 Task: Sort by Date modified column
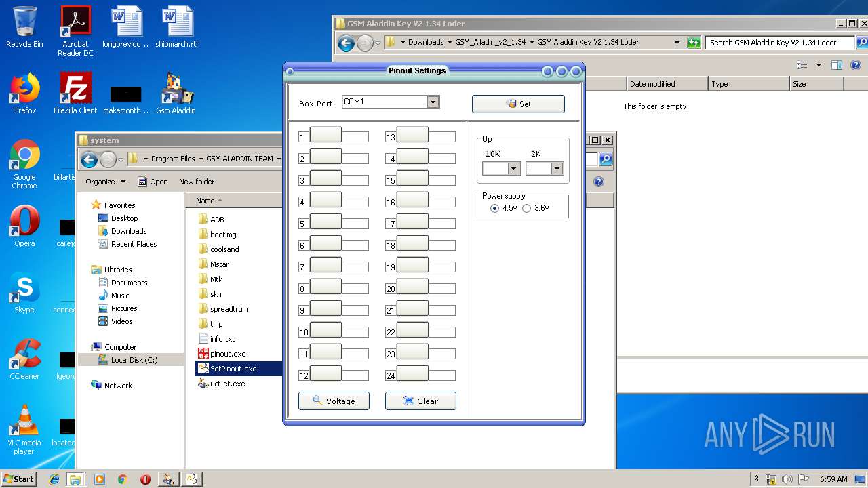(666, 84)
